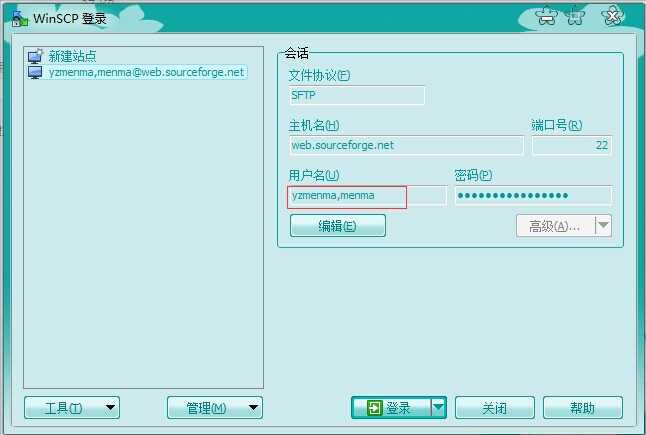646x435 pixels.
Task: Close the WinSCP login window
Action: tap(613, 16)
